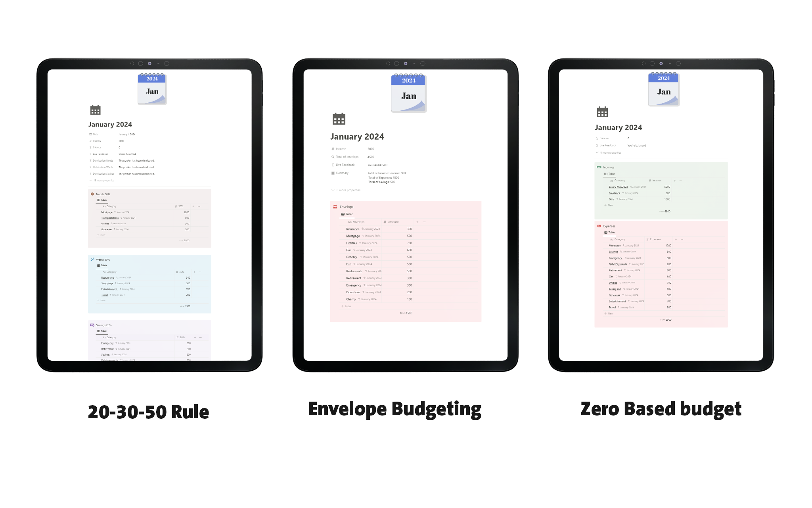Image resolution: width=812 pixels, height=508 pixels.
Task: Click the New row button in Envelopes table
Action: [345, 306]
